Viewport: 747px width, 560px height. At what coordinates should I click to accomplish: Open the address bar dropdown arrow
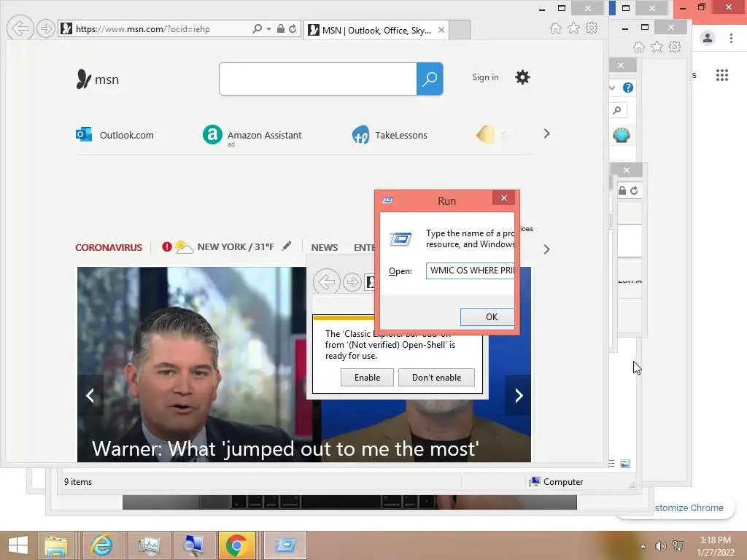[268, 29]
